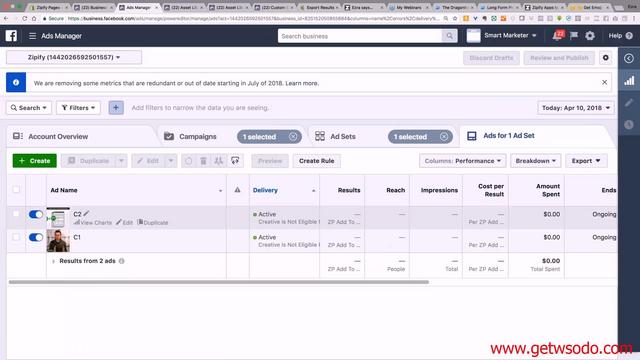Screen dimensions: 640x360
Task: Check the C1 ad row checkbox
Action: pyautogui.click(x=16, y=237)
